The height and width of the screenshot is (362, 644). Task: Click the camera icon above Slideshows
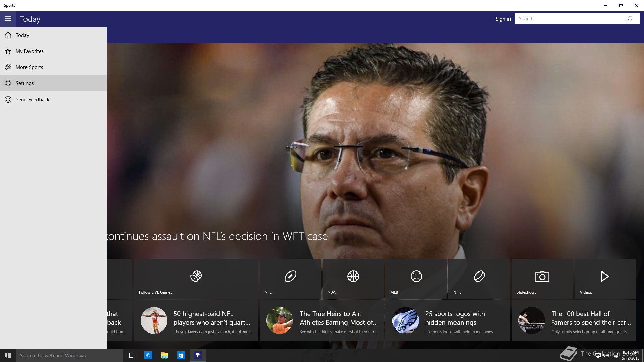click(x=542, y=277)
